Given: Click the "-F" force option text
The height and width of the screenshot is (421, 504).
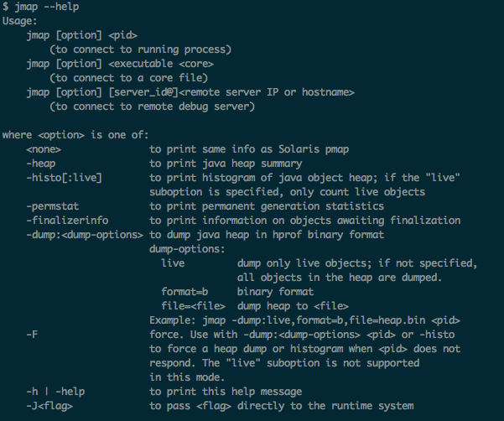Looking at the screenshot, I should pyautogui.click(x=32, y=335).
